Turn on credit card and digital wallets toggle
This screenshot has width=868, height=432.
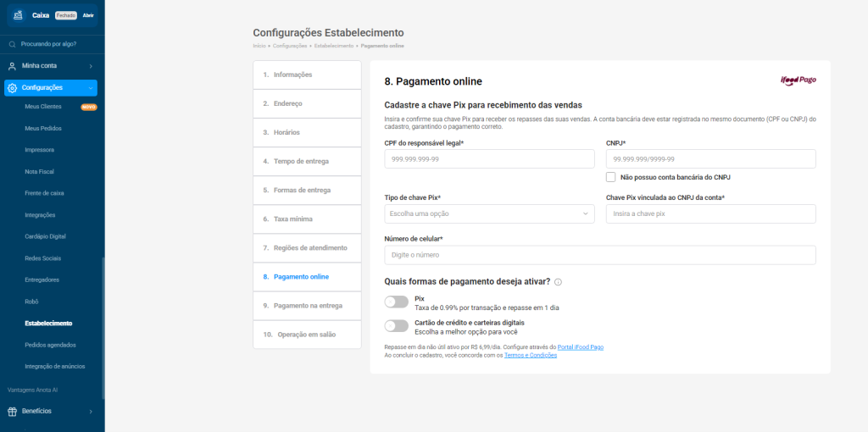pos(396,326)
